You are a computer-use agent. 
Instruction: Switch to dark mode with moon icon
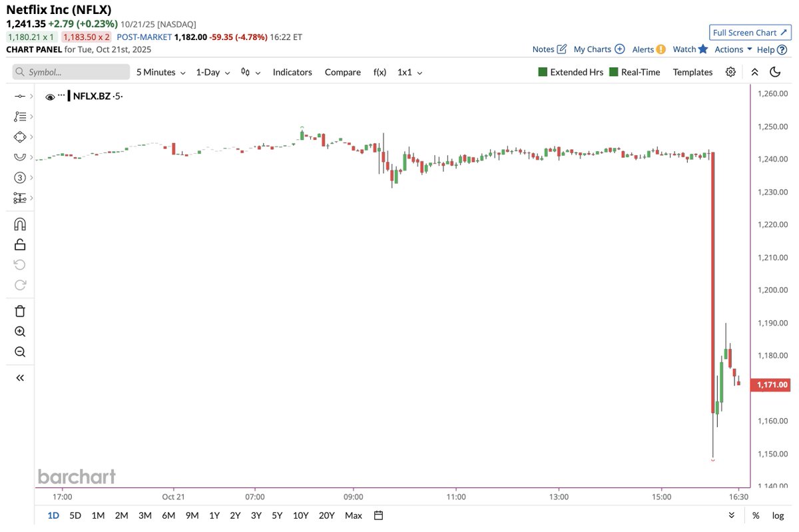tap(775, 72)
